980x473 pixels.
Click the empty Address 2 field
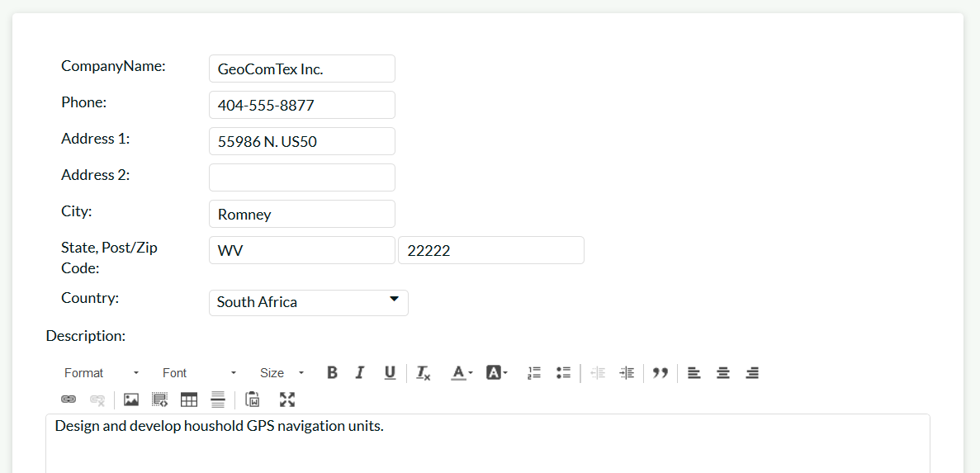301,177
